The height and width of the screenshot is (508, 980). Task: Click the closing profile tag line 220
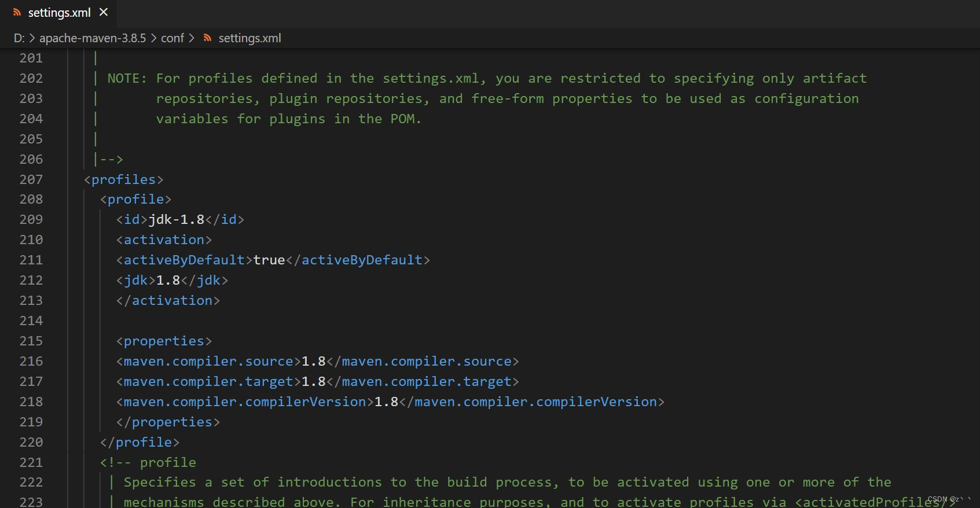tap(140, 442)
